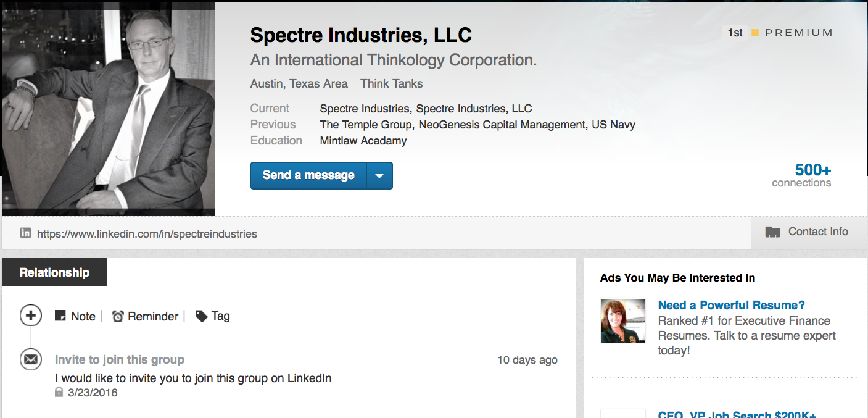Click the Reminder alarm clock icon
The height and width of the screenshot is (418, 868).
click(118, 316)
